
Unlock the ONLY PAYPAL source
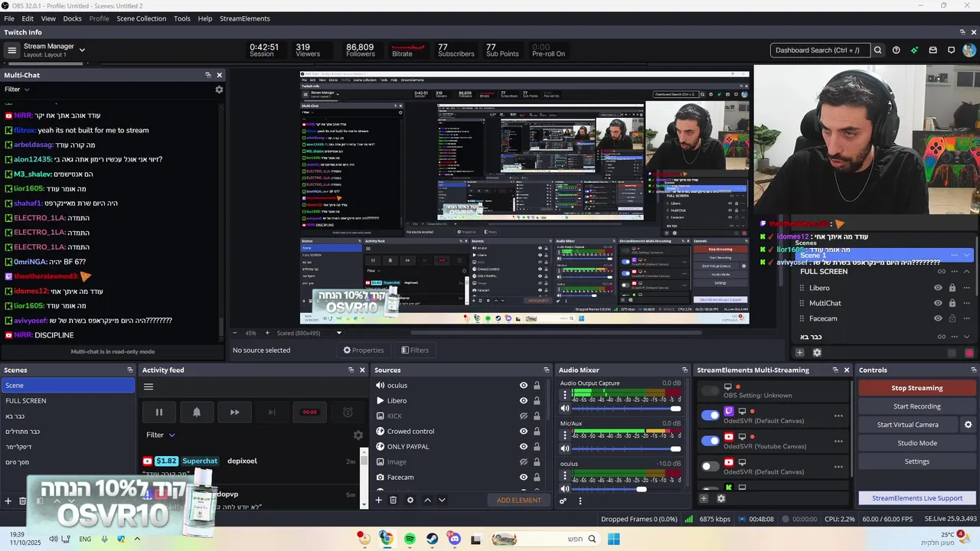537,447
